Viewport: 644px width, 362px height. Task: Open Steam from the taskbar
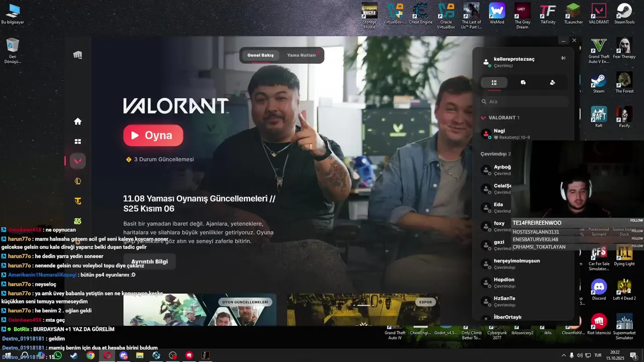point(74,355)
